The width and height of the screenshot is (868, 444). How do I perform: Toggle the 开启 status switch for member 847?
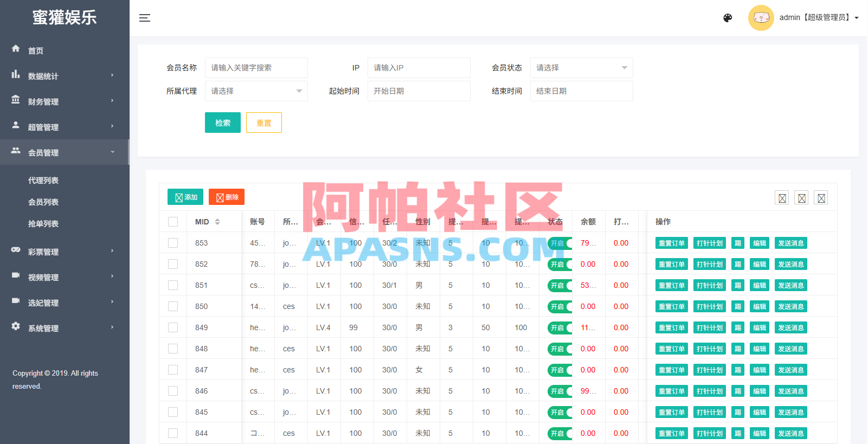(x=560, y=370)
